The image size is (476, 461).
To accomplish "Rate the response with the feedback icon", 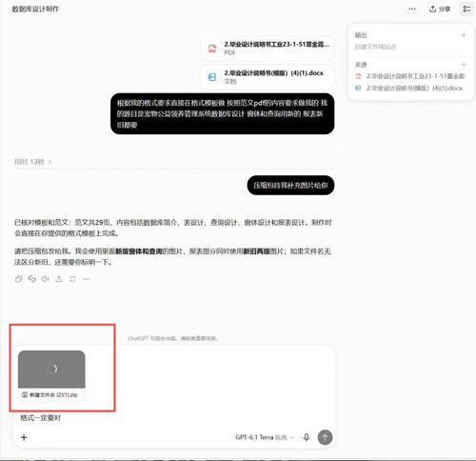I will coord(31,279).
